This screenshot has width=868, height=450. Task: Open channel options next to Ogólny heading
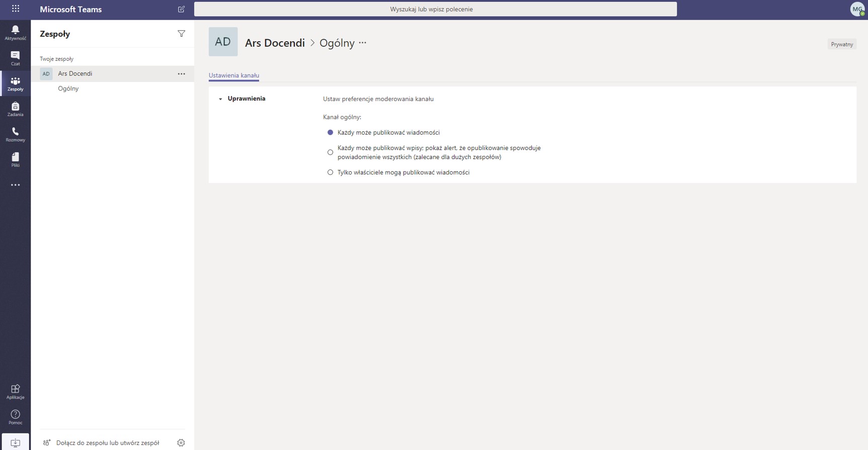tap(363, 43)
